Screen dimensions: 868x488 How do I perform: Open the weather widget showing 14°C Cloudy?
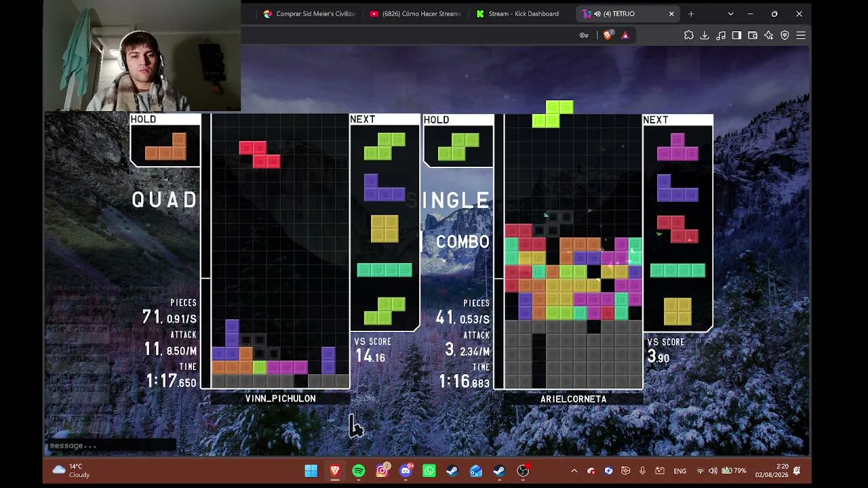(x=71, y=470)
